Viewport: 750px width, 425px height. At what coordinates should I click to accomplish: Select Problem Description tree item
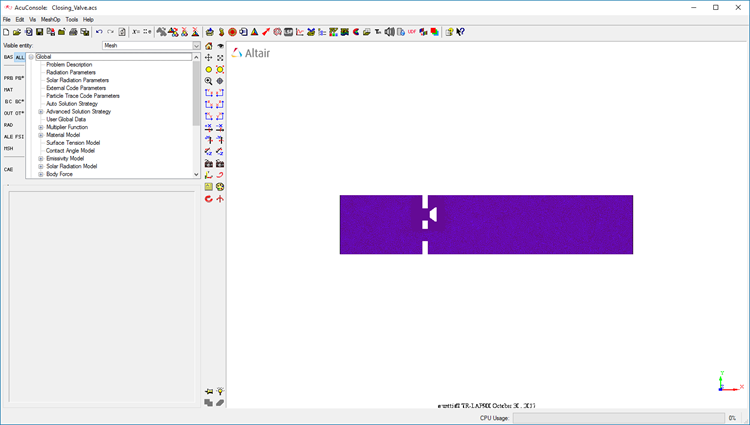69,65
